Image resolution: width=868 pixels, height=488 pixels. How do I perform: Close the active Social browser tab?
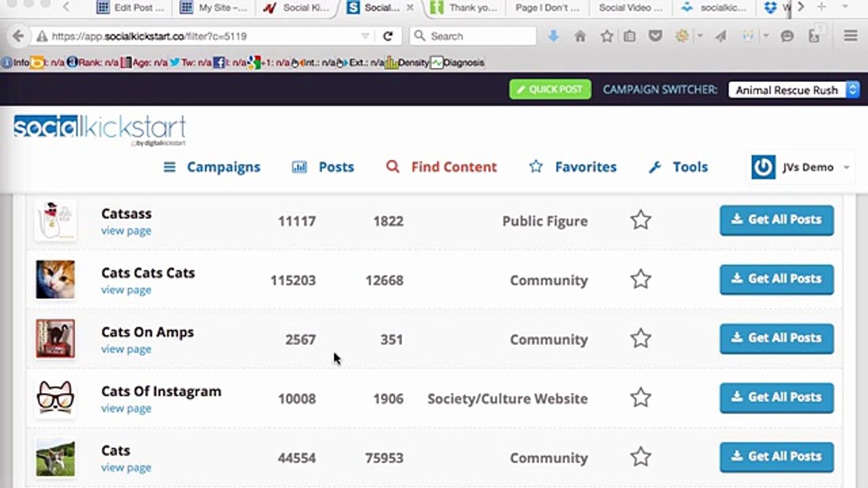(x=410, y=7)
